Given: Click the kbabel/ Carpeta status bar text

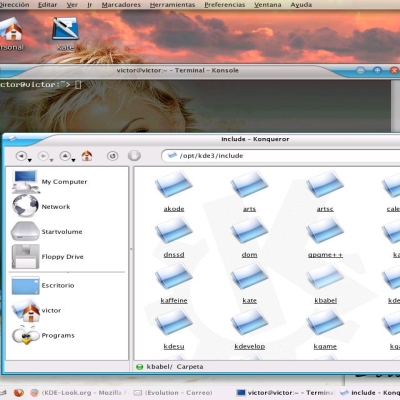Looking at the screenshot, I should click(175, 367).
